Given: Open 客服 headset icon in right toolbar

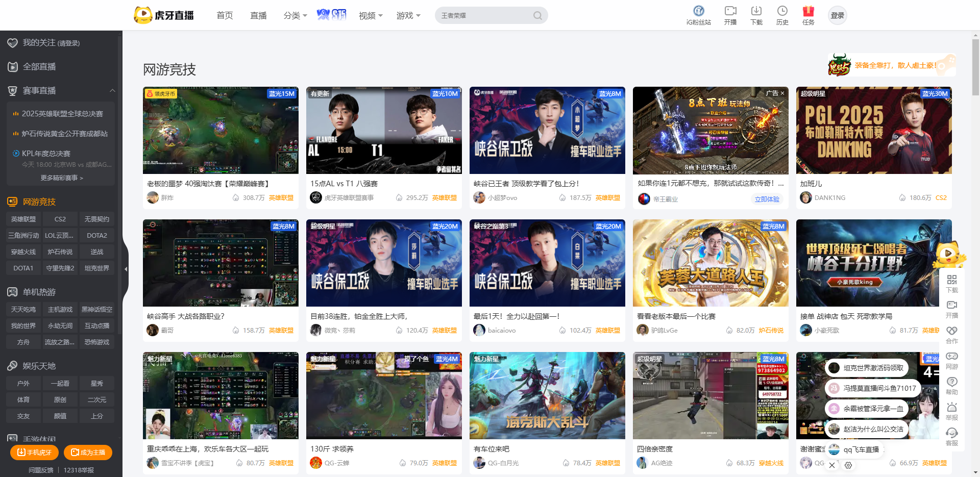Looking at the screenshot, I should (x=951, y=433).
